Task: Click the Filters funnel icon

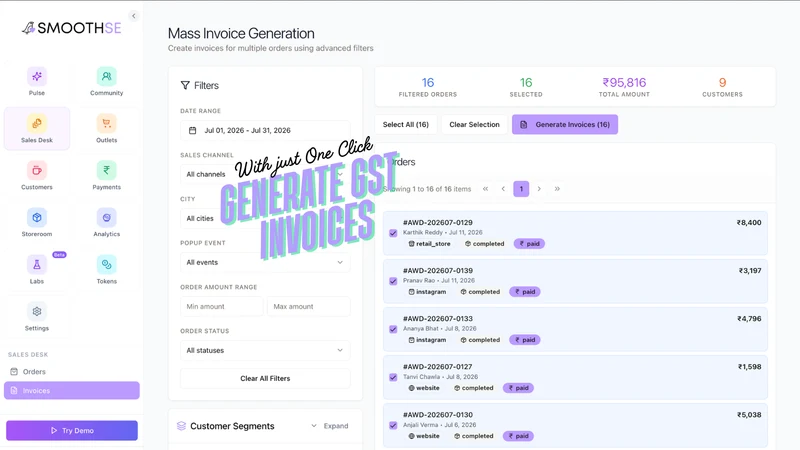Action: point(185,85)
